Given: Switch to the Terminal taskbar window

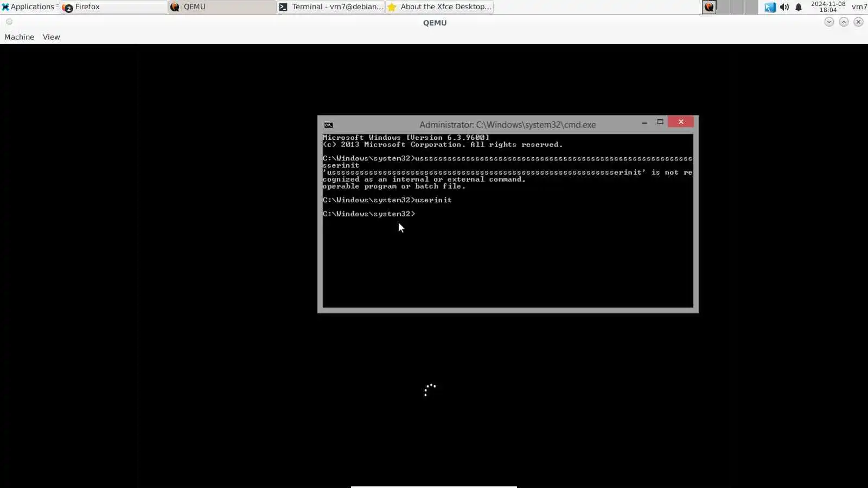Looking at the screenshot, I should point(331,7).
